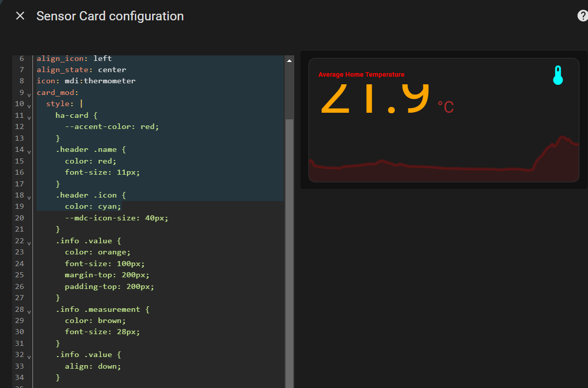Fold the .header .name rule
Viewport: 588px width, 388px height.
pyautogui.click(x=29, y=151)
